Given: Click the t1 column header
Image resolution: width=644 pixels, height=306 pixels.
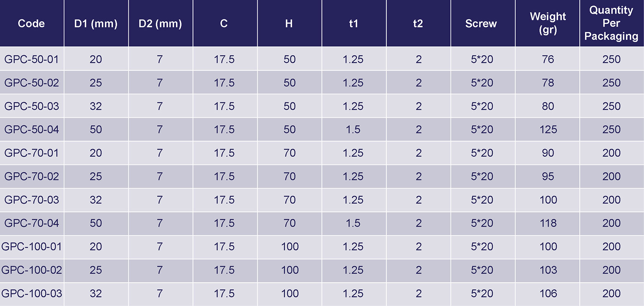Looking at the screenshot, I should point(354,23).
